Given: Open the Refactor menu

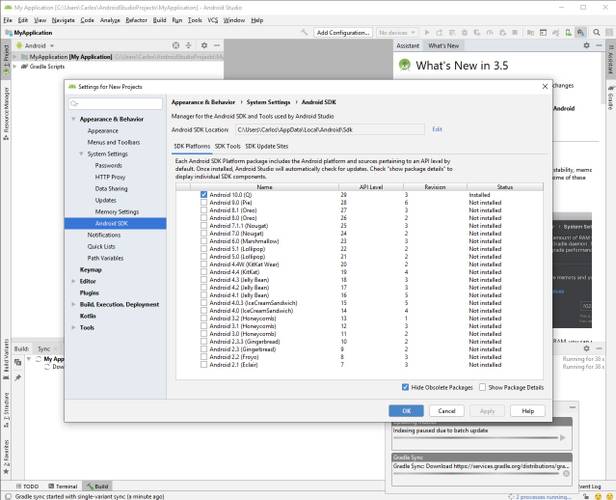Looking at the screenshot, I should point(136,20).
